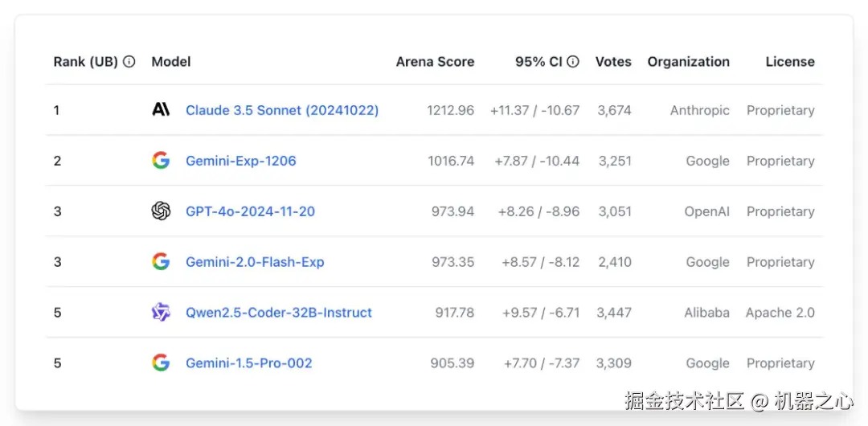This screenshot has width=868, height=426.
Task: Click the Anthropic logo icon
Action: coord(161,110)
